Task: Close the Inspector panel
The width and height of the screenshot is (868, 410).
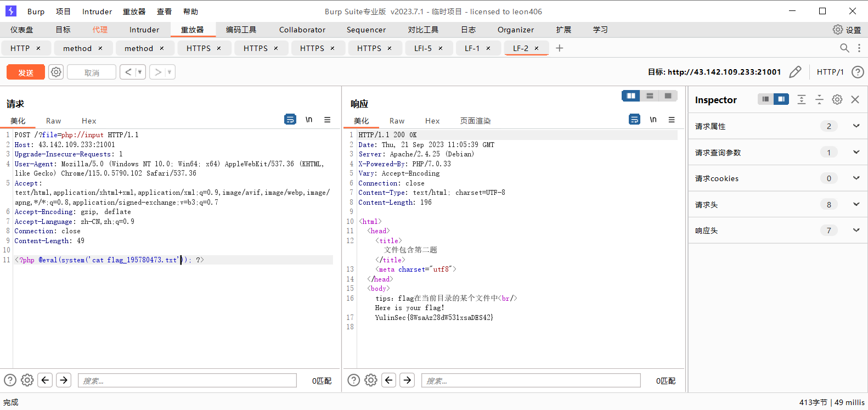Action: point(855,99)
